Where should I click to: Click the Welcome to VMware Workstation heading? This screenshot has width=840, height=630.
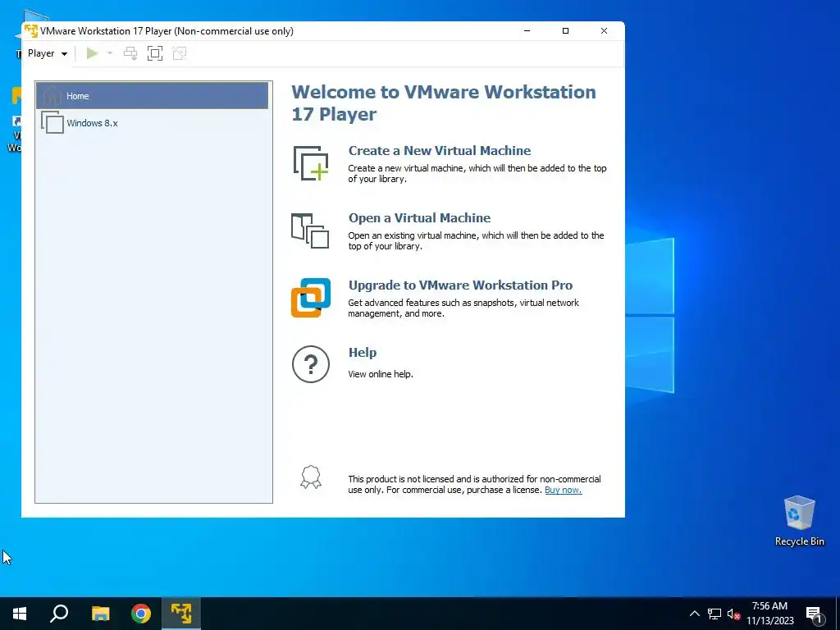coord(444,103)
